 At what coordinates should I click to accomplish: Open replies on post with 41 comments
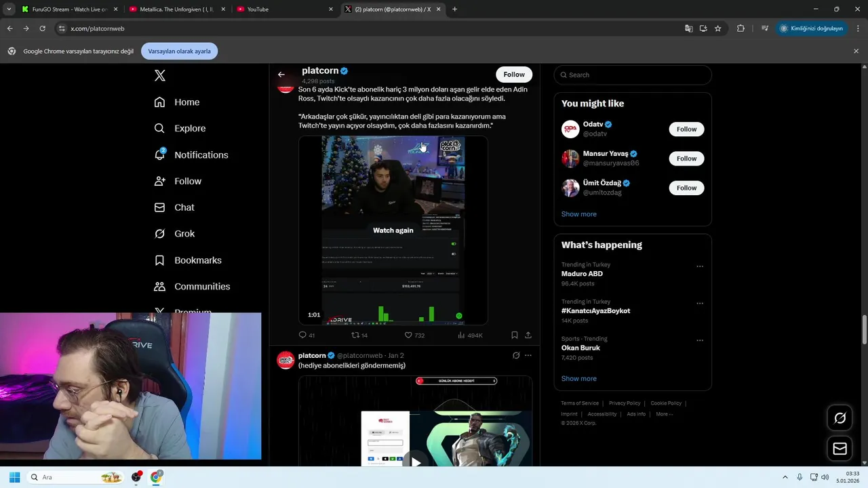point(307,335)
